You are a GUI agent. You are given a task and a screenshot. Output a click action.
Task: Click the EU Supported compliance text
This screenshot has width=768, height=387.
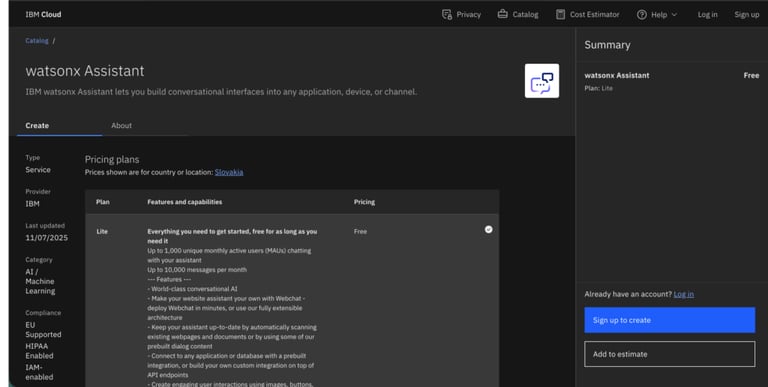(43, 330)
